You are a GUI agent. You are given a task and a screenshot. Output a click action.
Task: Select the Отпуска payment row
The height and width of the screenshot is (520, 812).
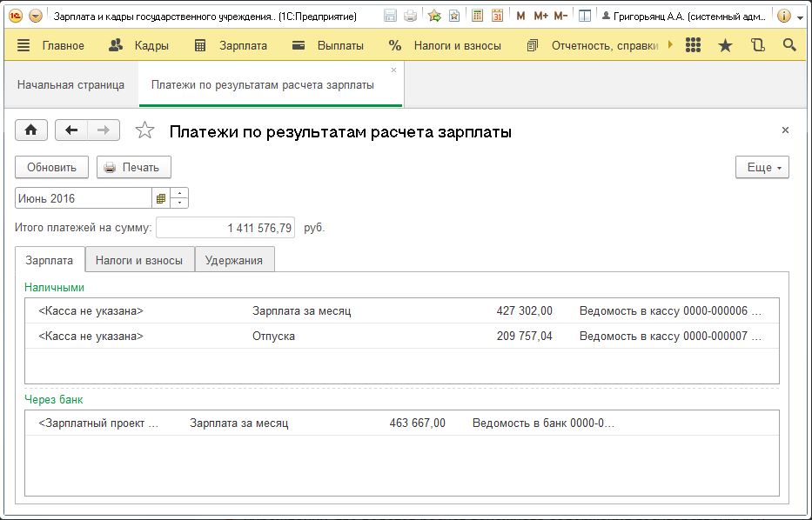point(273,336)
